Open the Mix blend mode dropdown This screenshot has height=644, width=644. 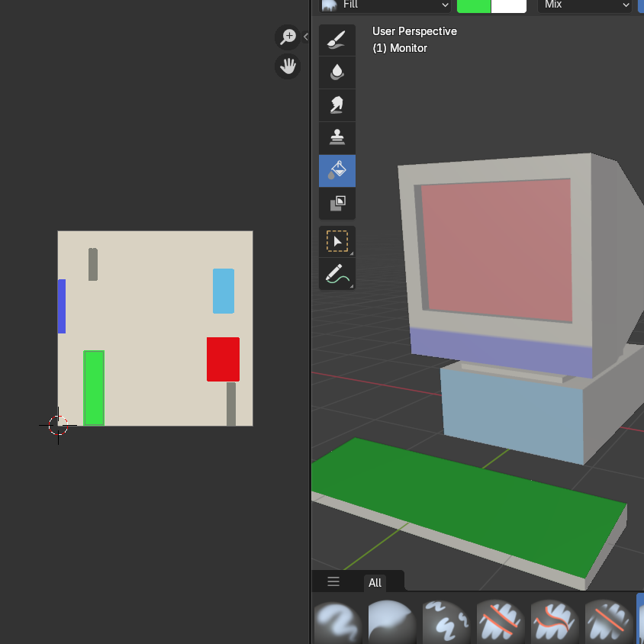click(x=584, y=5)
